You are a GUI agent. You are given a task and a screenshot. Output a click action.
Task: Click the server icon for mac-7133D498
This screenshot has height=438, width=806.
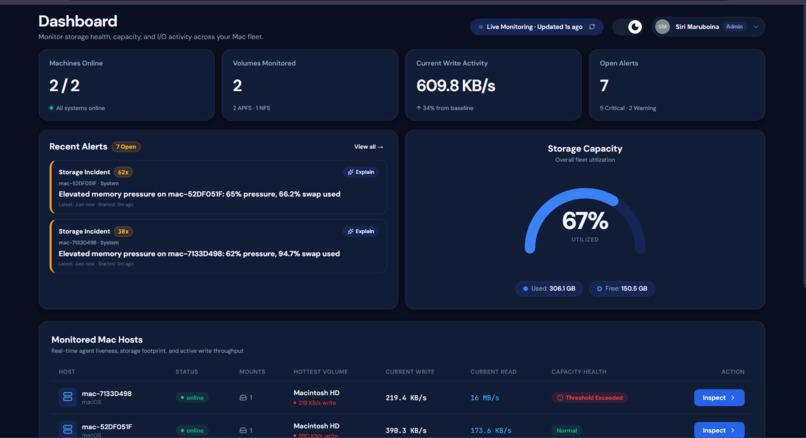coord(67,397)
